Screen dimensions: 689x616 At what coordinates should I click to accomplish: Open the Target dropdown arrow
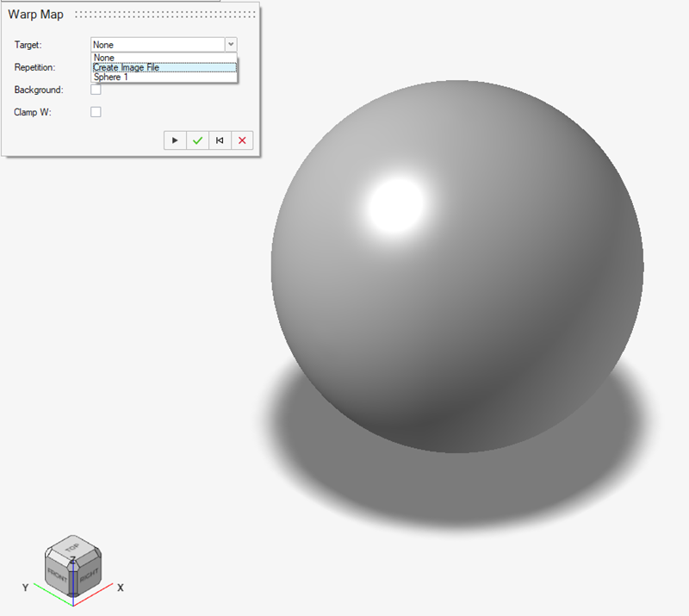[231, 45]
